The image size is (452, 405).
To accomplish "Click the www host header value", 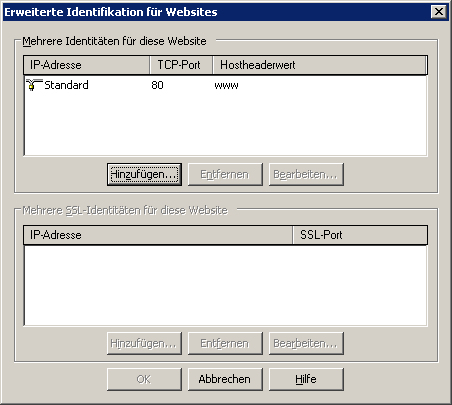I will coord(226,85).
